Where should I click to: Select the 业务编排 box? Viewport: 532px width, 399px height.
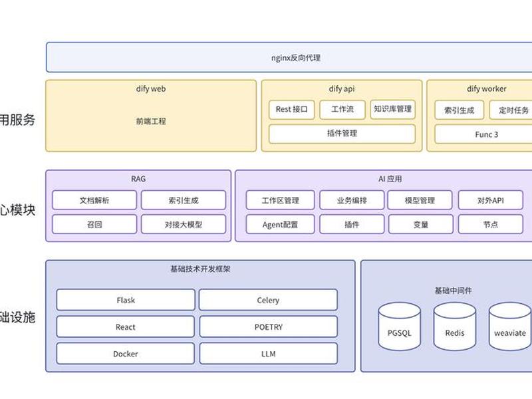tap(352, 200)
